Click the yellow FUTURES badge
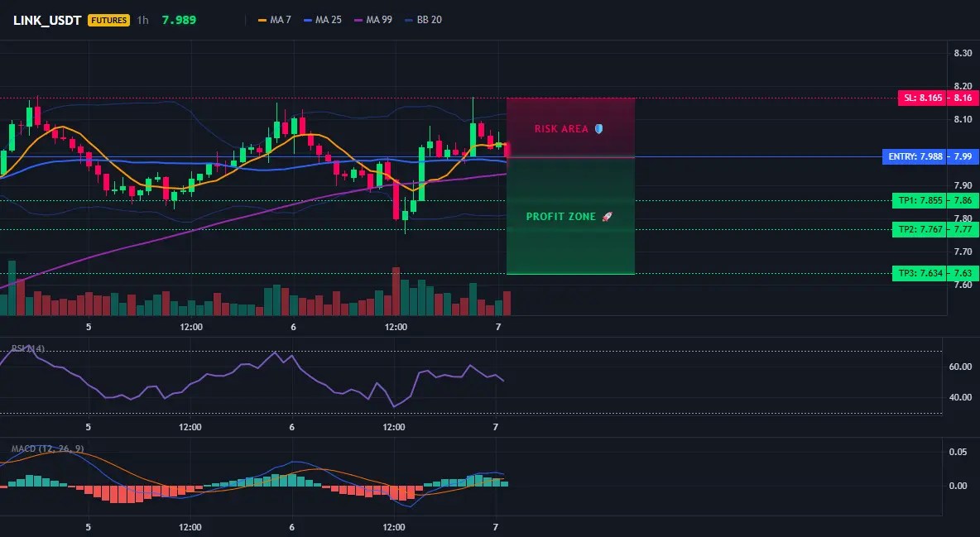The image size is (980, 537). pos(108,20)
